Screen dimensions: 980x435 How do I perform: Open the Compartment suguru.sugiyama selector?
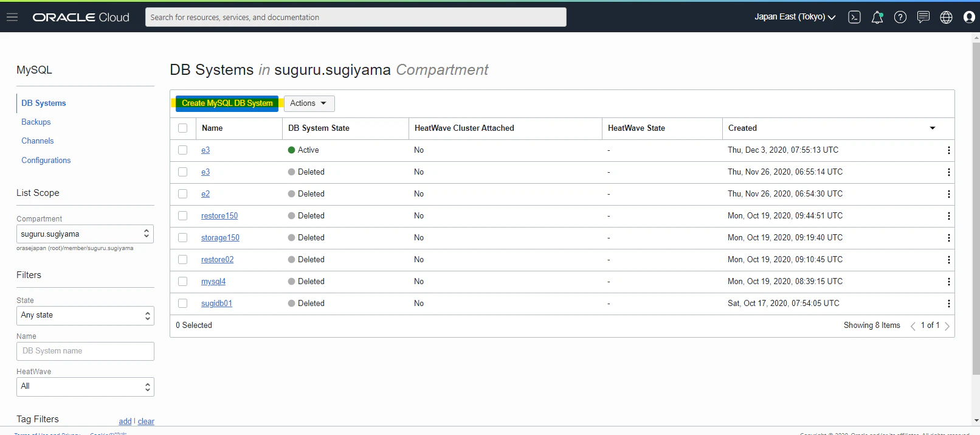tap(85, 234)
